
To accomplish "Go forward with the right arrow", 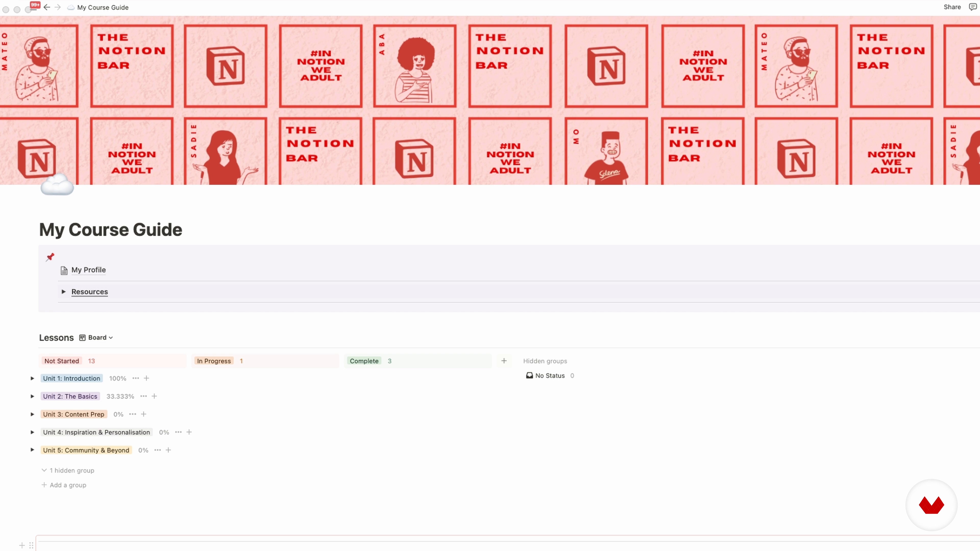I will click(58, 7).
